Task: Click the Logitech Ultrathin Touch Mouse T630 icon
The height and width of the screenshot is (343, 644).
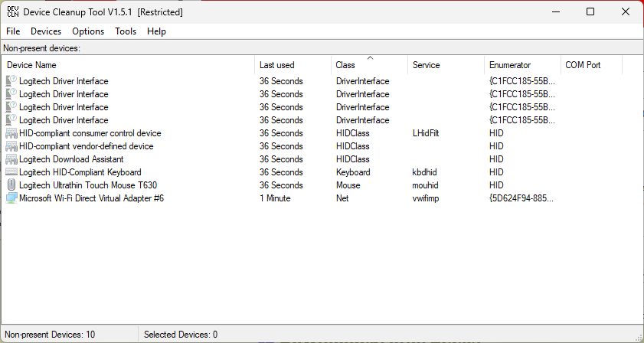Action: pyautogui.click(x=11, y=185)
